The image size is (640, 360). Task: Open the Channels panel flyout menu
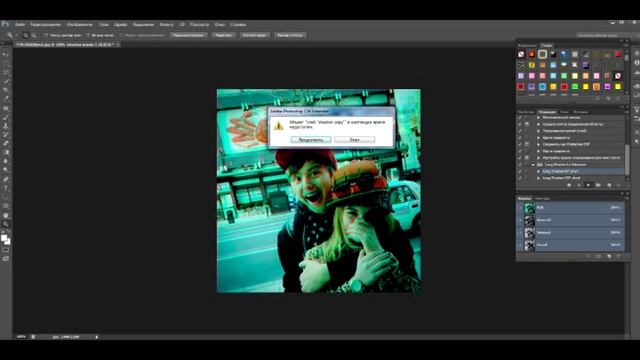pyautogui.click(x=627, y=198)
